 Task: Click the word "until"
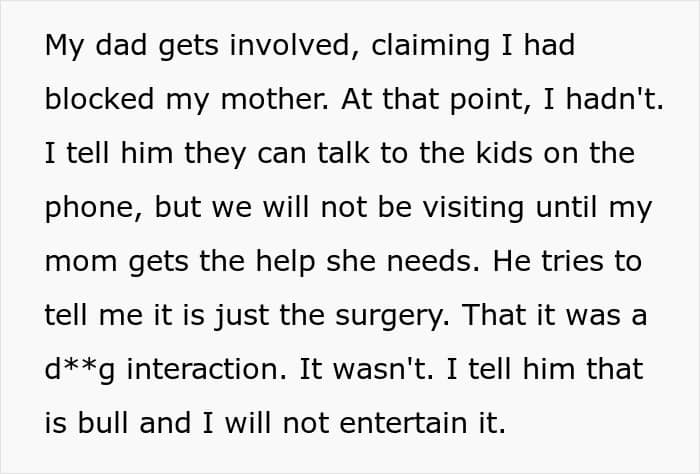pos(566,207)
